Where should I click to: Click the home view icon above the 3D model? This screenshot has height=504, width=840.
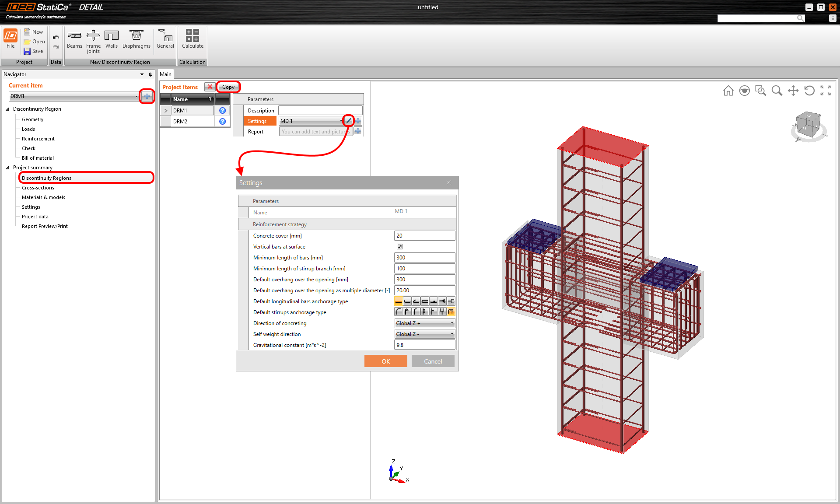coord(728,91)
